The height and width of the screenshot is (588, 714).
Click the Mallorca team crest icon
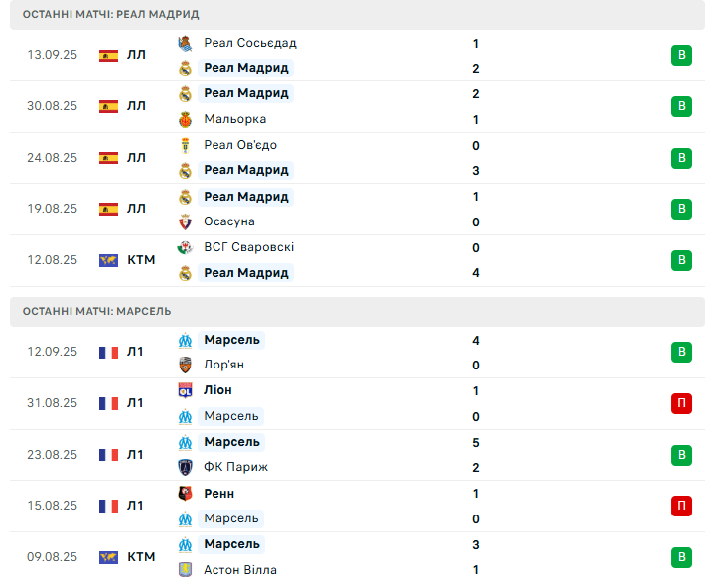point(185,120)
